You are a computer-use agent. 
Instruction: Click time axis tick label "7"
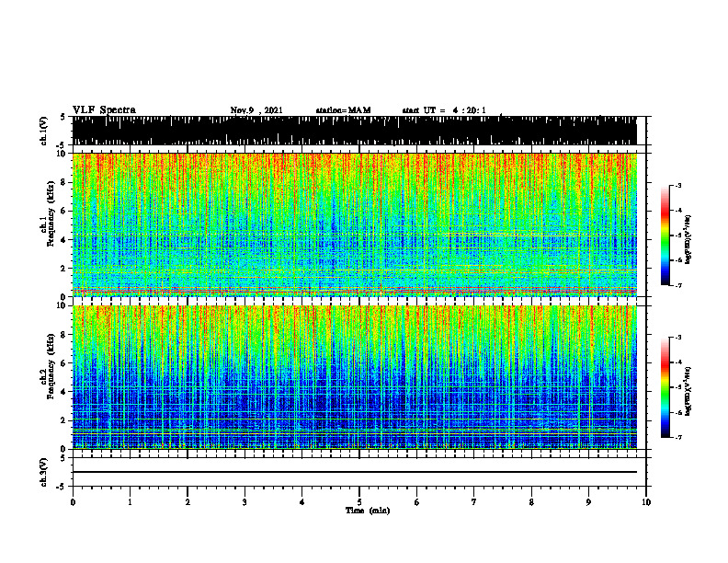[x=474, y=502]
